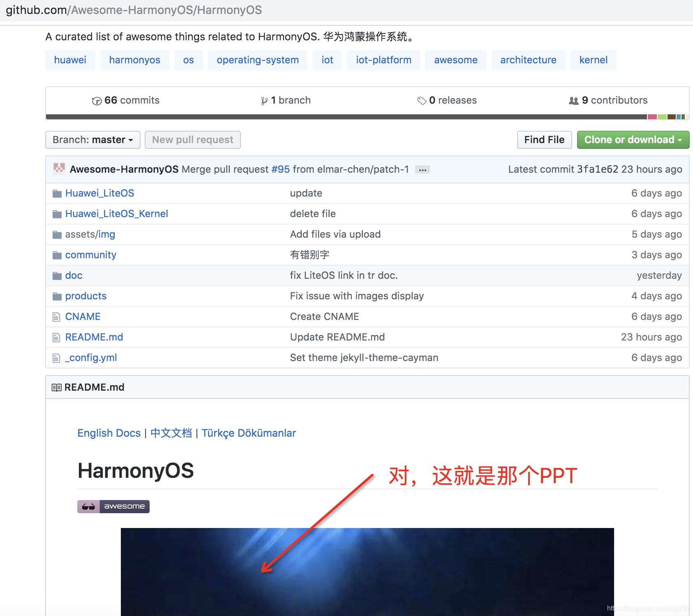Open the 9 contributors tab

click(608, 100)
